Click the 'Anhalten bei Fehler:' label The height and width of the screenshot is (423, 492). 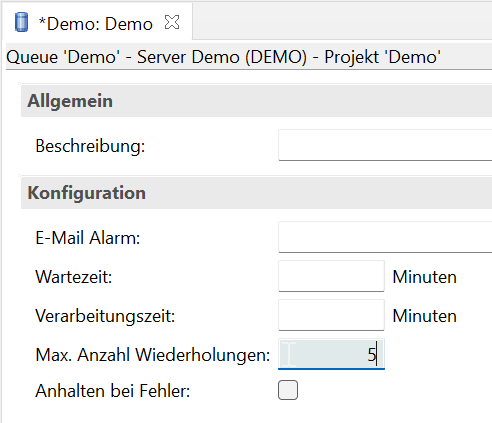(113, 391)
